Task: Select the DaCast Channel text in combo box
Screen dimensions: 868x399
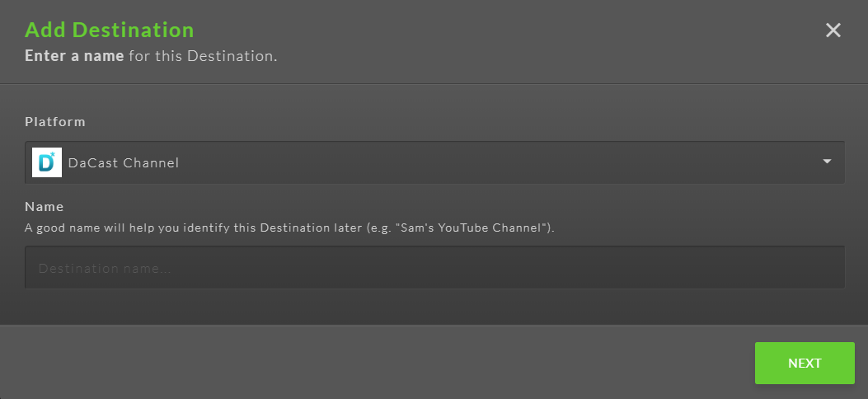Action: point(124,162)
